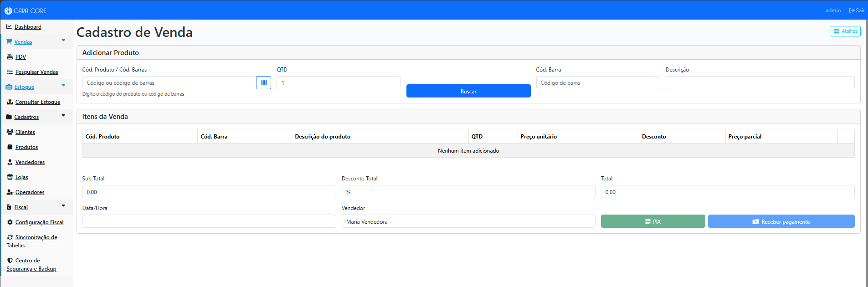Collapse the Cadastros section caret
The height and width of the screenshot is (287, 868).
63,116
